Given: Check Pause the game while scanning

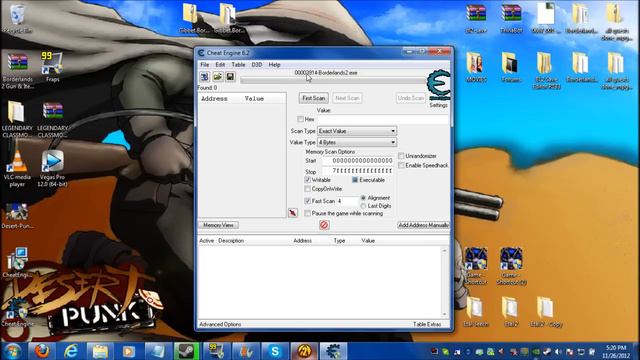Looking at the screenshot, I should coord(308,213).
